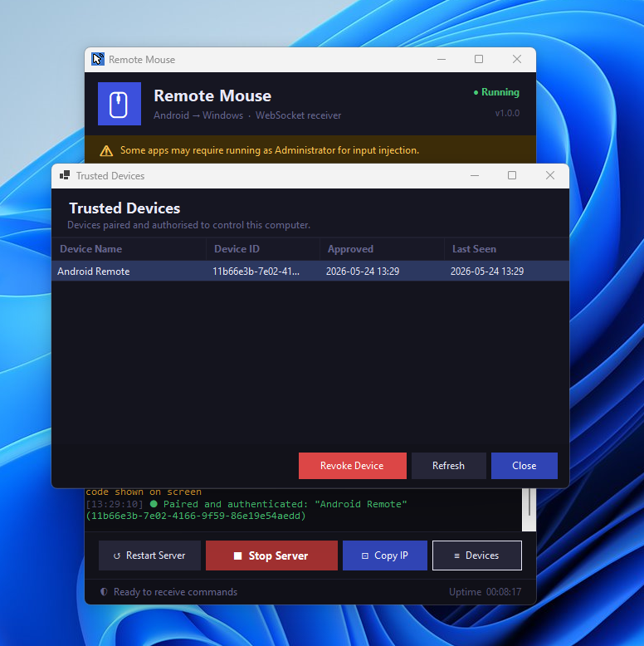
Task: Click the Remote Mouse title bar cursor icon
Action: click(x=98, y=59)
